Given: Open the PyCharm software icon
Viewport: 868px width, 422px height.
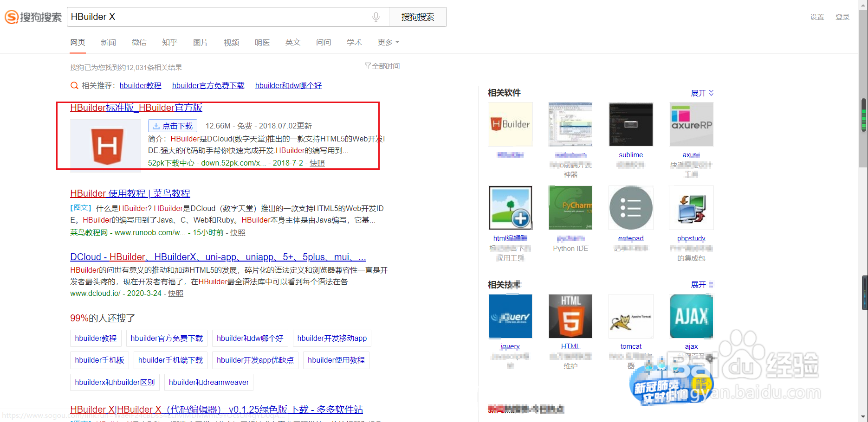Looking at the screenshot, I should [x=570, y=208].
